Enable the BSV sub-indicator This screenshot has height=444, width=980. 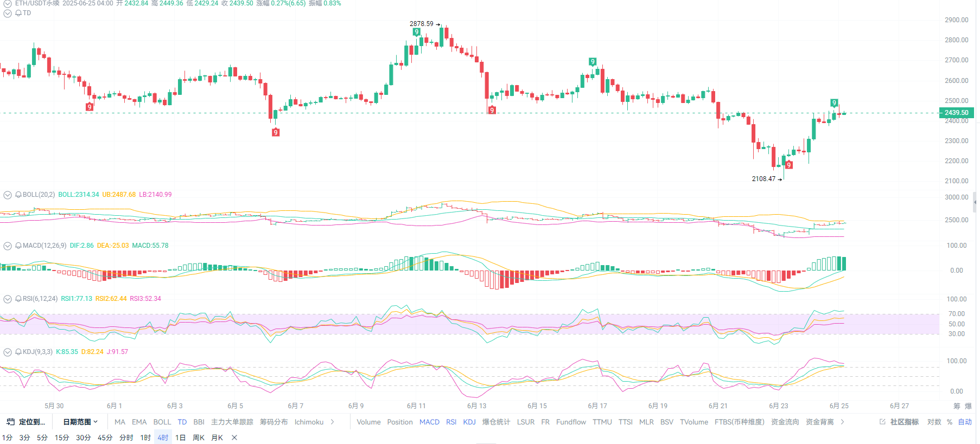coord(666,422)
